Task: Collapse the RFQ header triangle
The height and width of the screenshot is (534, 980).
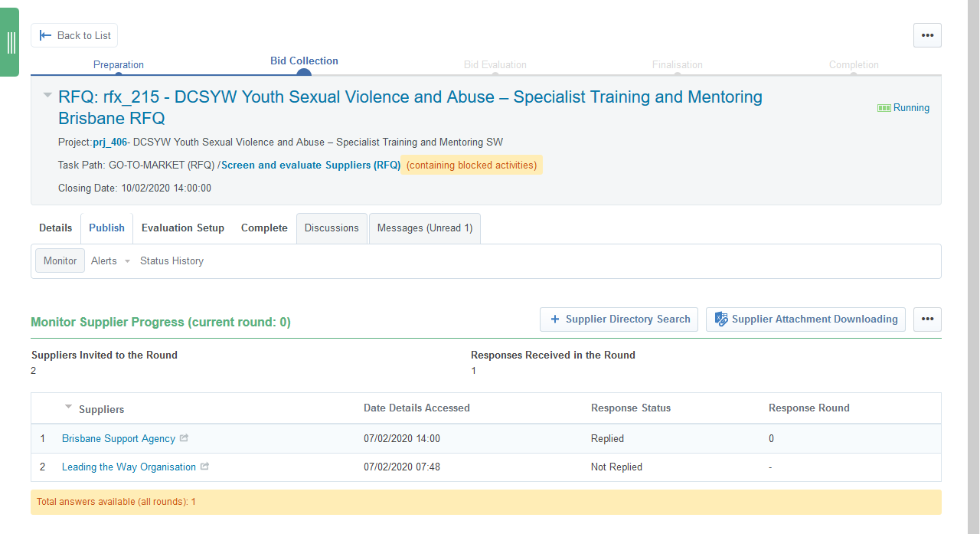Action: 47,96
